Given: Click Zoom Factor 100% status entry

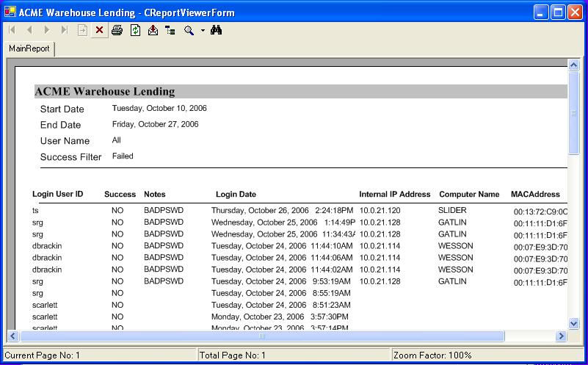Looking at the screenshot, I should [x=487, y=355].
